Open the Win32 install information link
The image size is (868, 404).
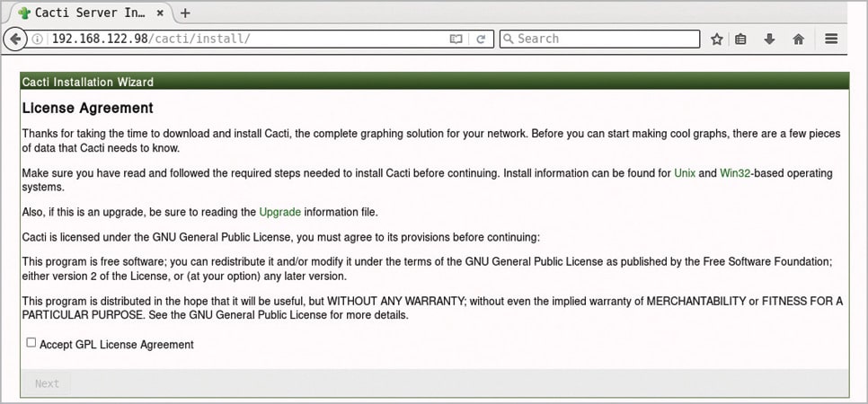point(735,173)
